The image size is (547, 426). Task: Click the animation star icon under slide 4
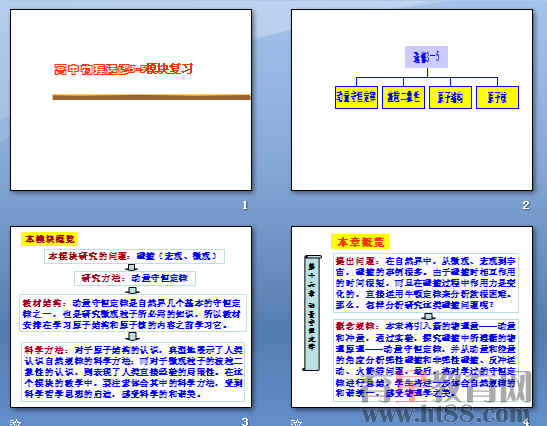296,422
